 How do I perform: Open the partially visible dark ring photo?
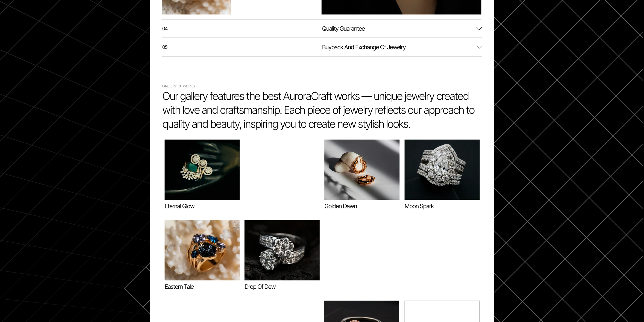tap(361, 311)
